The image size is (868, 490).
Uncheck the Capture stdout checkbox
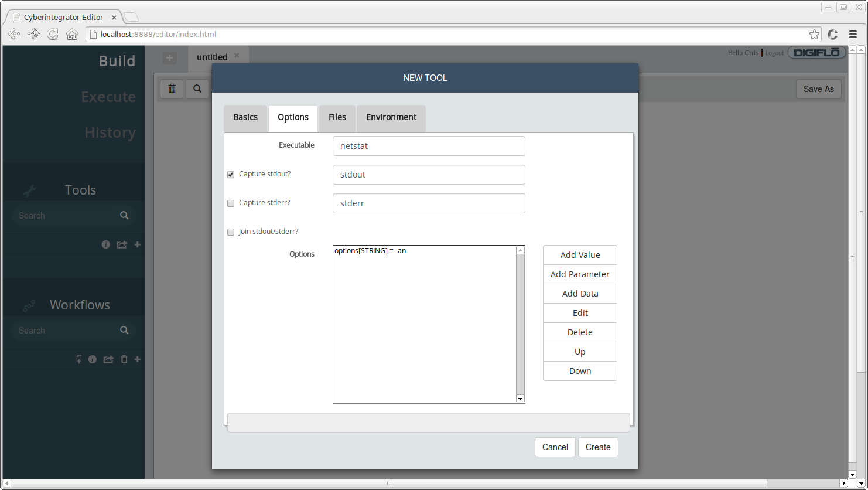click(x=231, y=175)
